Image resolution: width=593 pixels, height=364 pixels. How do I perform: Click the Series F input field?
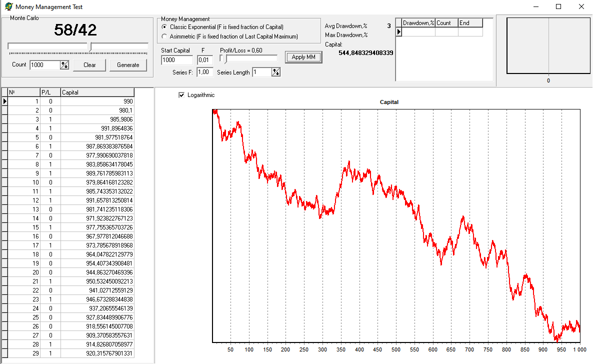click(205, 72)
